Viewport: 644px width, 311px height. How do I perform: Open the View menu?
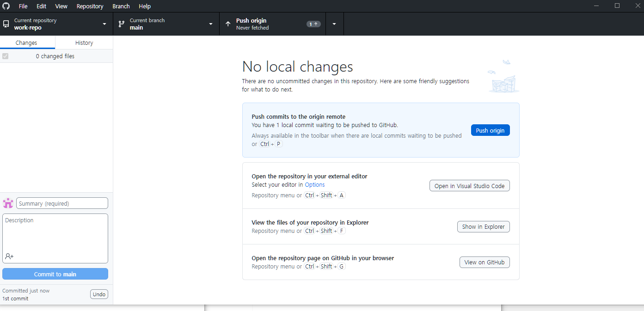point(61,6)
